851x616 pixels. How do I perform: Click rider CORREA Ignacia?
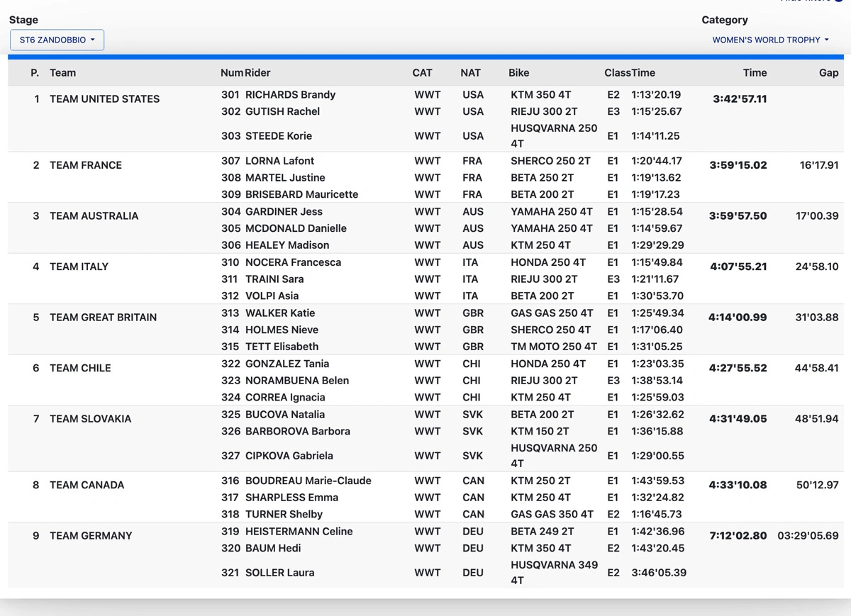click(x=285, y=398)
